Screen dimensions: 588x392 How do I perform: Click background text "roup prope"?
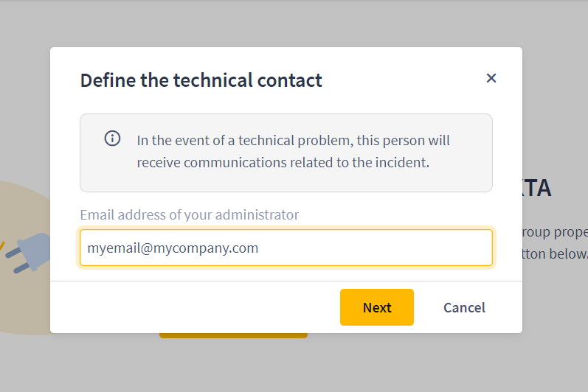(x=555, y=232)
